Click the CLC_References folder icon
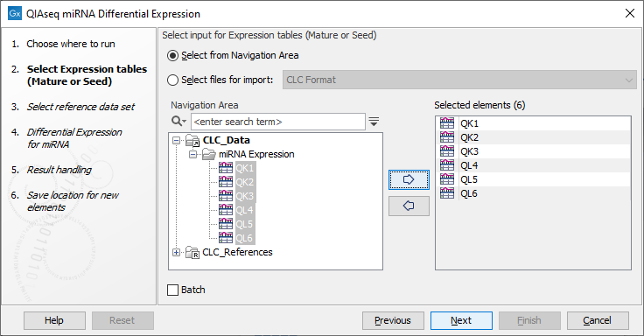 point(192,252)
